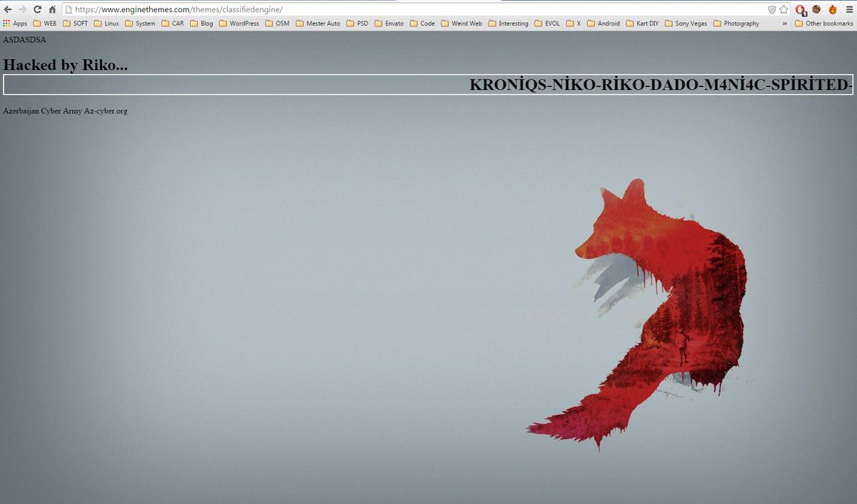Open the System bookmarks folder
Screen dimensions: 857x504
140,24
